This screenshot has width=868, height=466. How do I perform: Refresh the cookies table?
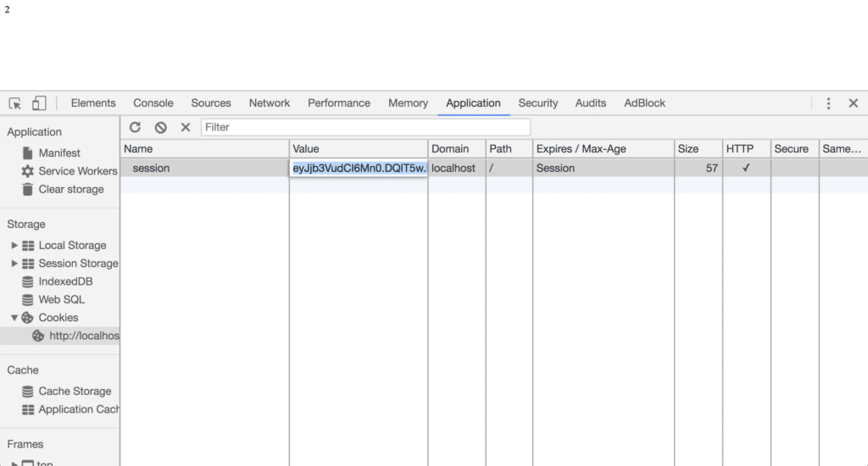coord(135,127)
